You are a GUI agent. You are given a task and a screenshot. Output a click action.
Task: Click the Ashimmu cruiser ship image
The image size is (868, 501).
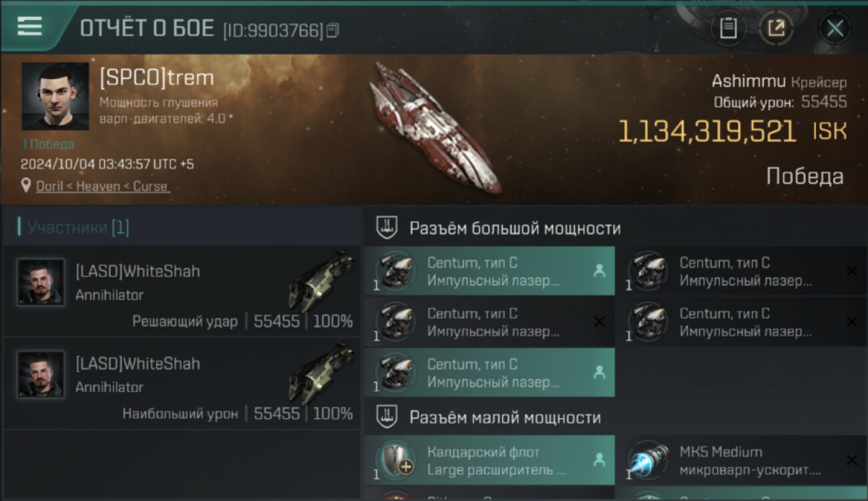click(x=435, y=127)
